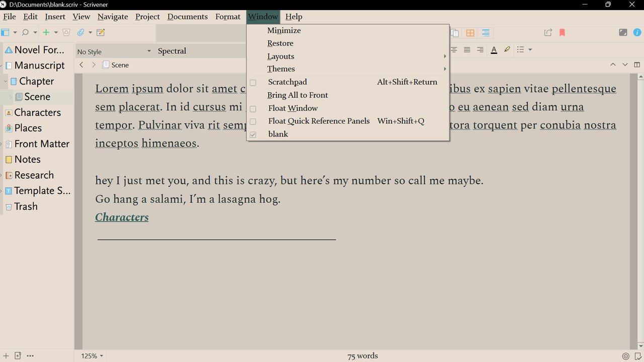Click the Compile export arrow icon
The width and height of the screenshot is (644, 362).
click(x=548, y=33)
